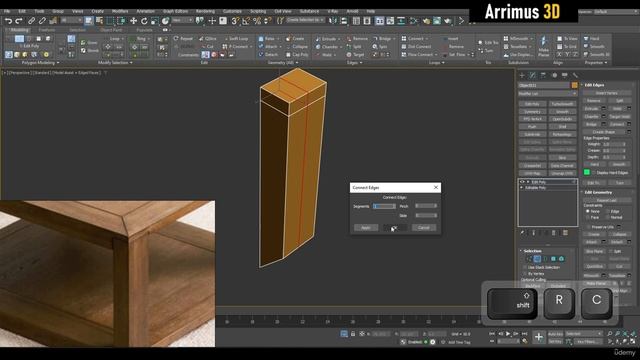Select Face constraint radio button

pos(588,218)
